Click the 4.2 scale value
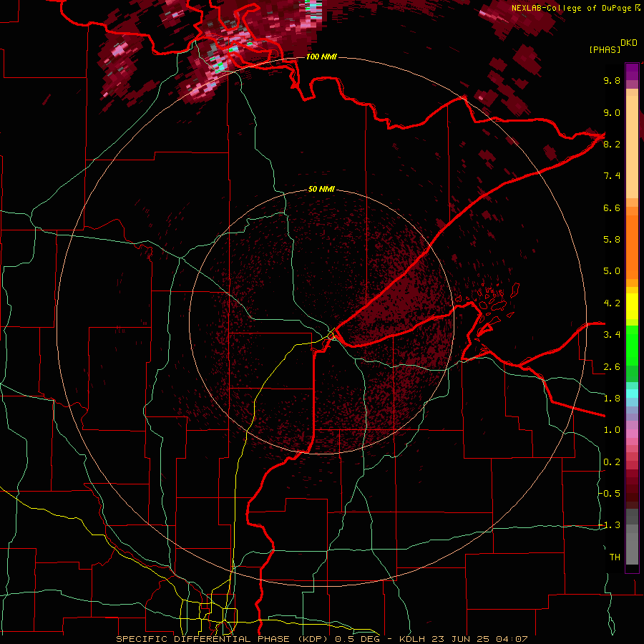This screenshot has width=644, height=644. point(612,303)
